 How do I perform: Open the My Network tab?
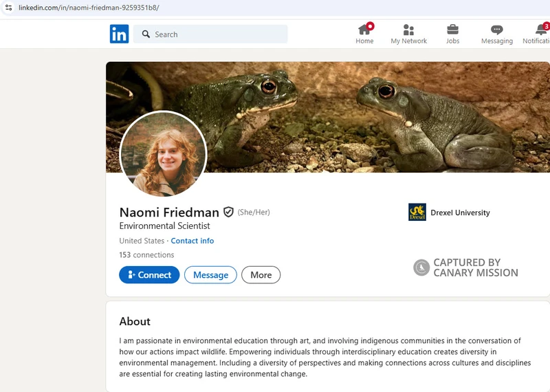tap(408, 34)
